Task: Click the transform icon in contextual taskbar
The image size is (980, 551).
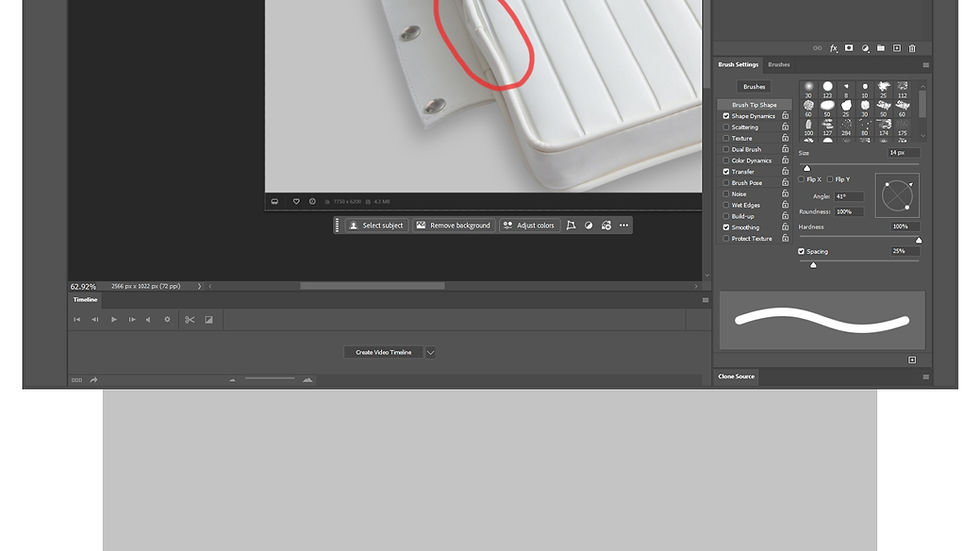Action: point(571,226)
